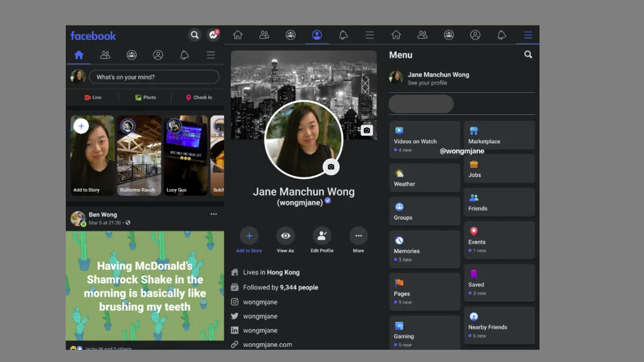Choose Check In option

(199, 98)
